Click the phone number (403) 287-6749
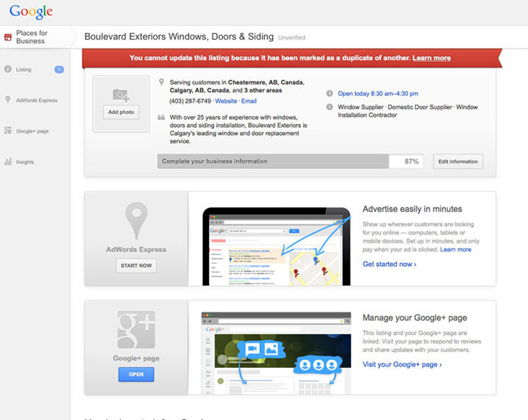Viewport: 528px width, 420px height. pyautogui.click(x=190, y=101)
